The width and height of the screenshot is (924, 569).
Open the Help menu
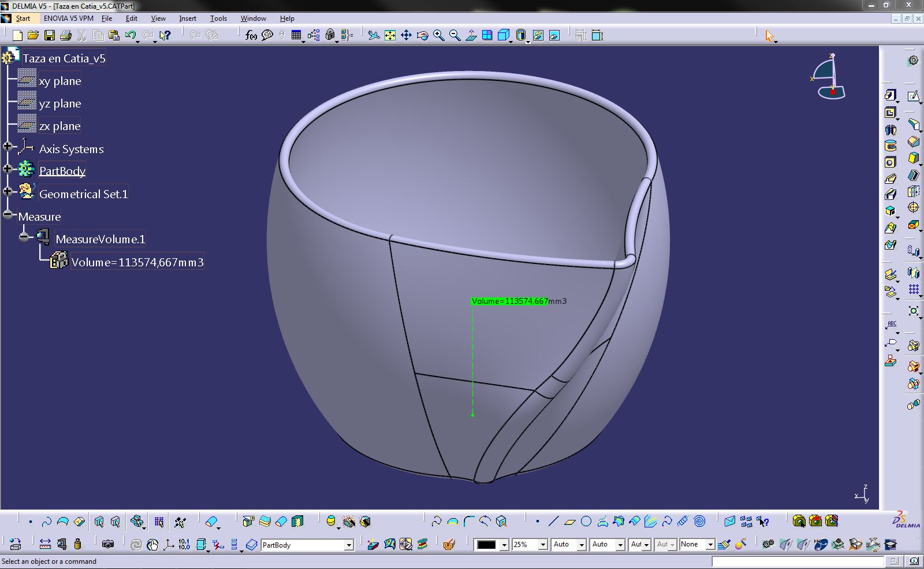[x=287, y=18]
